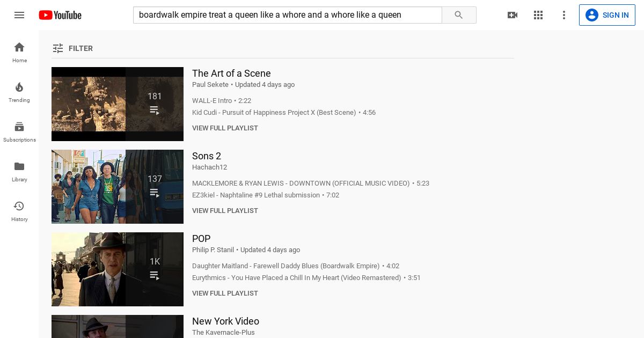Open the Sons 2 playlist thumbnail

tap(118, 187)
